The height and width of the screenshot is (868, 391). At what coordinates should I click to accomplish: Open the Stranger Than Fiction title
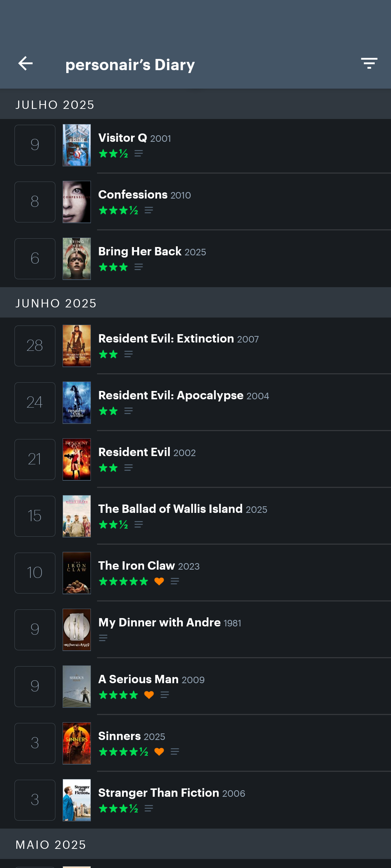pos(159,793)
